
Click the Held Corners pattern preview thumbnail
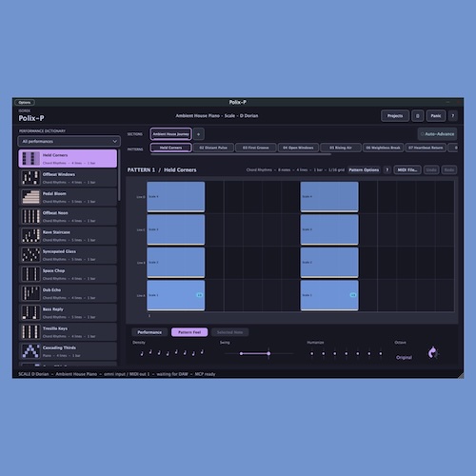(x=30, y=158)
